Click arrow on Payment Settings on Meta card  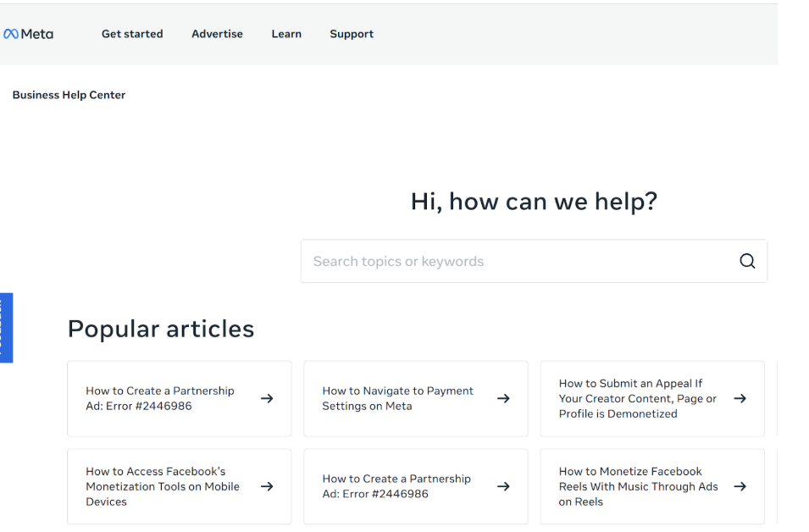click(503, 398)
